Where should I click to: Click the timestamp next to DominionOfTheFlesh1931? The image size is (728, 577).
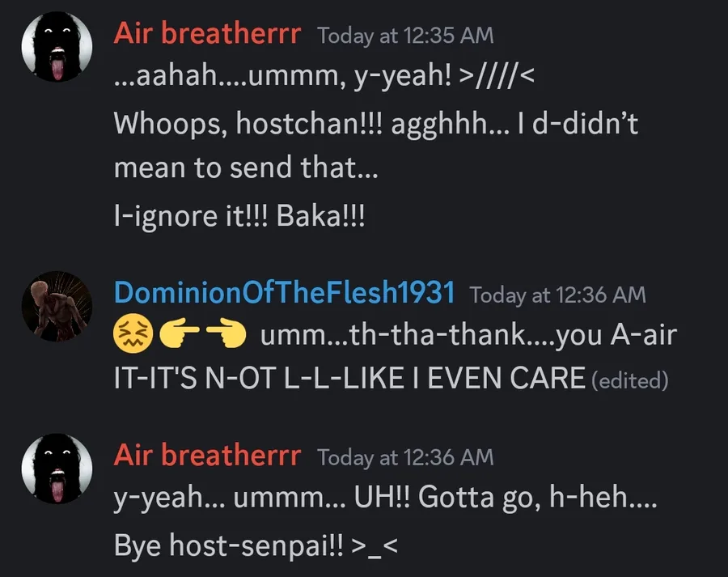(x=557, y=295)
